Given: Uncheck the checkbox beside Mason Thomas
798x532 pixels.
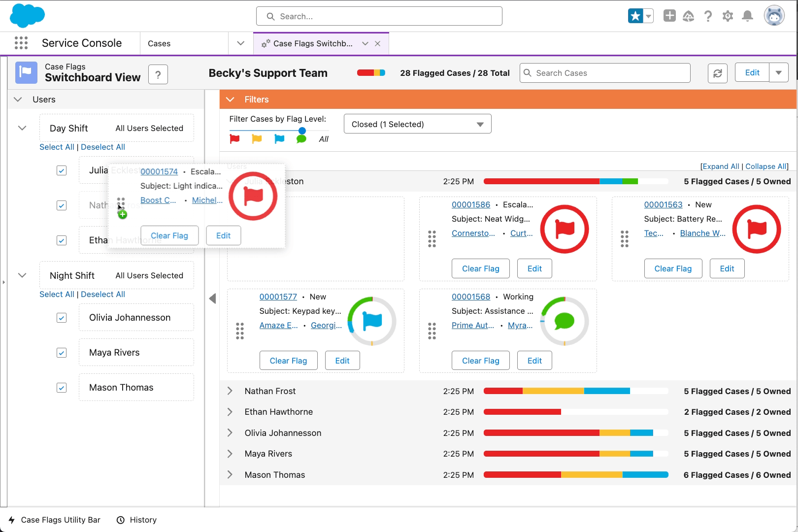Looking at the screenshot, I should [61, 388].
